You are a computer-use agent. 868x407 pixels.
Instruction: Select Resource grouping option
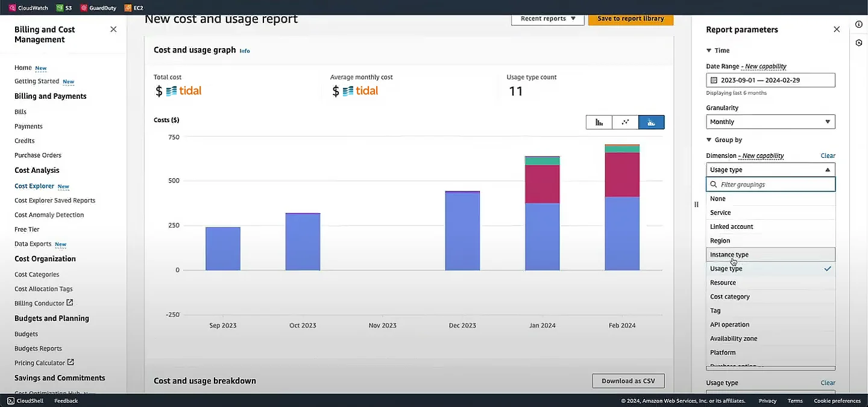pos(770,282)
